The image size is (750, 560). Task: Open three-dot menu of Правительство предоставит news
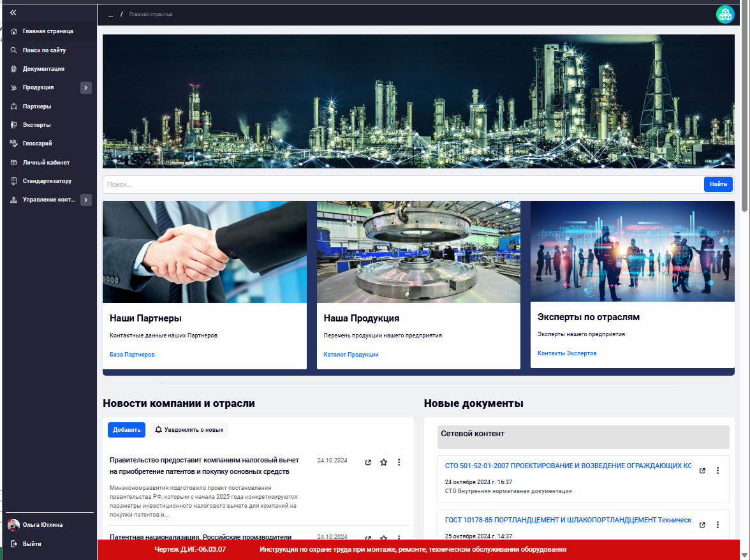click(399, 462)
